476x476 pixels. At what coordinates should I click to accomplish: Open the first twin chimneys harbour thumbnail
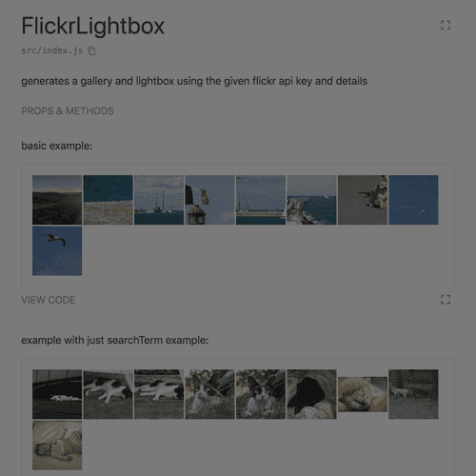(x=159, y=200)
